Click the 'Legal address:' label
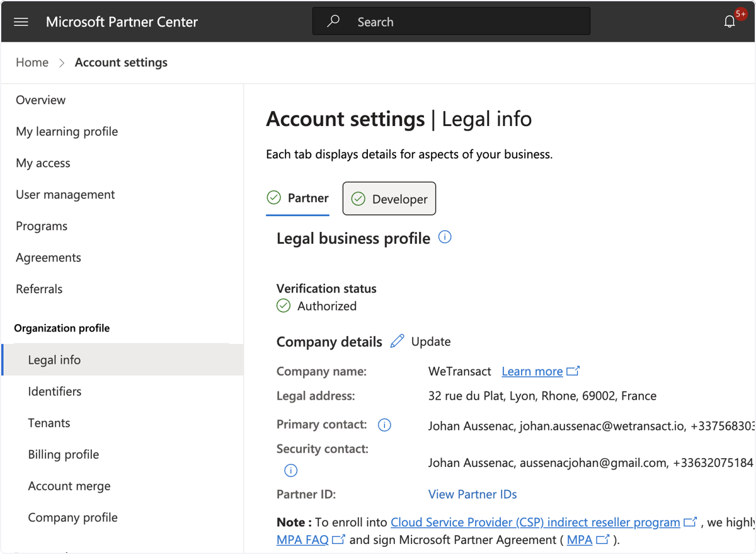 pos(316,396)
